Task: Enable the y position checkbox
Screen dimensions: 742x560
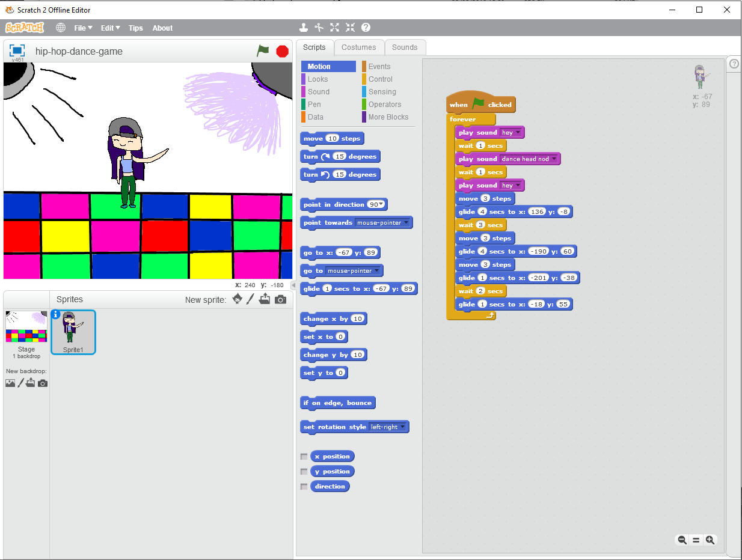Action: coord(304,472)
